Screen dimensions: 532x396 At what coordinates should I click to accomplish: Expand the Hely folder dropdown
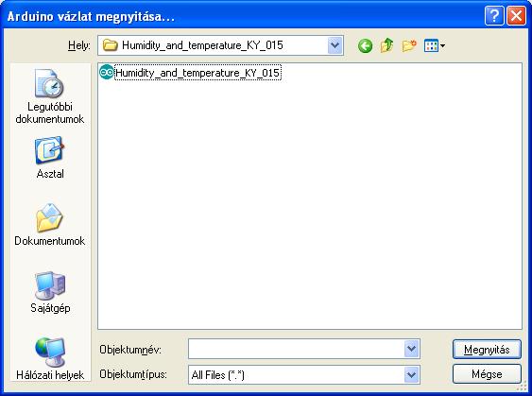pos(335,45)
